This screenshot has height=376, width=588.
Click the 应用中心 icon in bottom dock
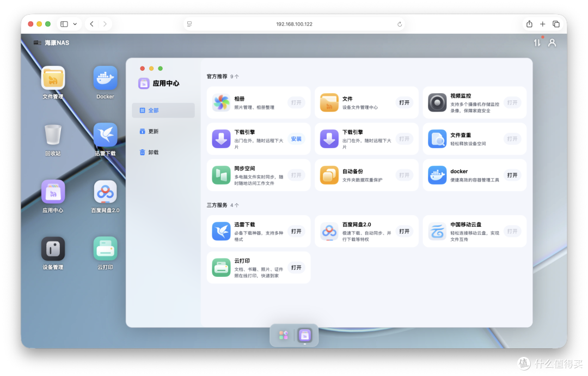click(x=305, y=335)
